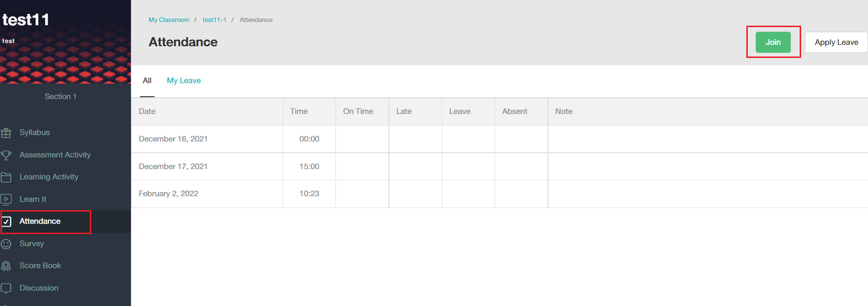Viewport: 868px width, 306px height.
Task: Switch to the My Leave tab
Action: click(x=184, y=80)
